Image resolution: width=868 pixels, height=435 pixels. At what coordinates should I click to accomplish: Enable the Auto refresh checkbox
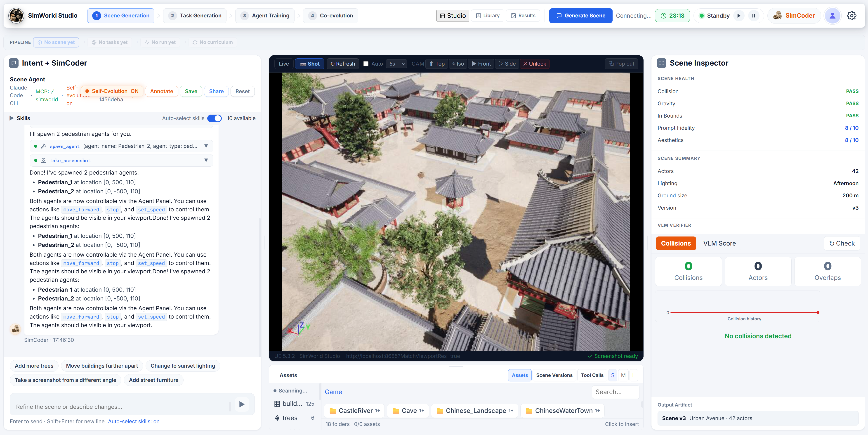click(366, 64)
